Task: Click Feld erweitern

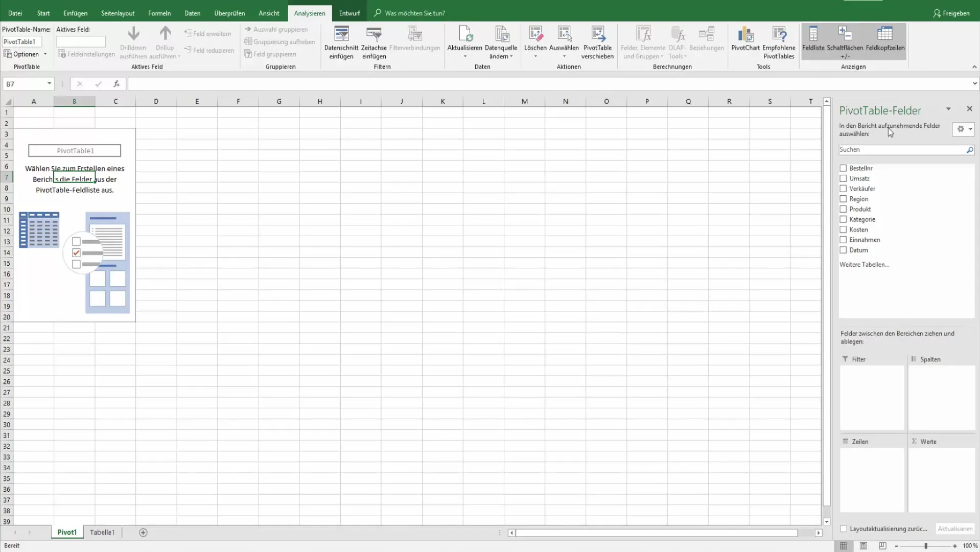Action: 208,34
